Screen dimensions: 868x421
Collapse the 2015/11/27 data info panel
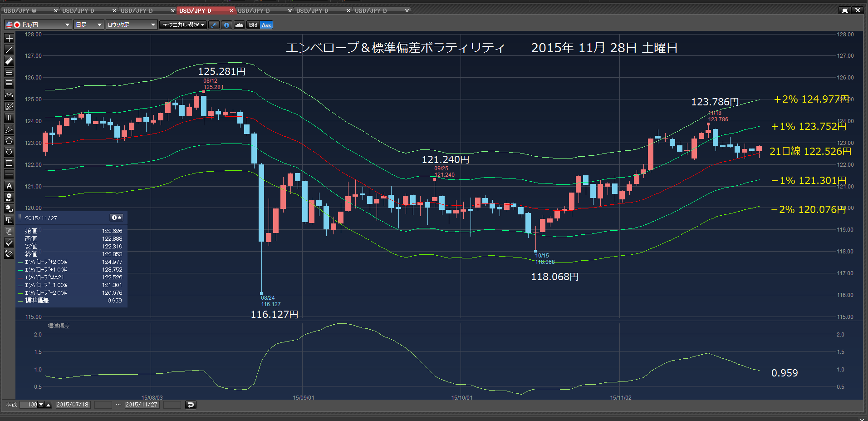[117, 218]
